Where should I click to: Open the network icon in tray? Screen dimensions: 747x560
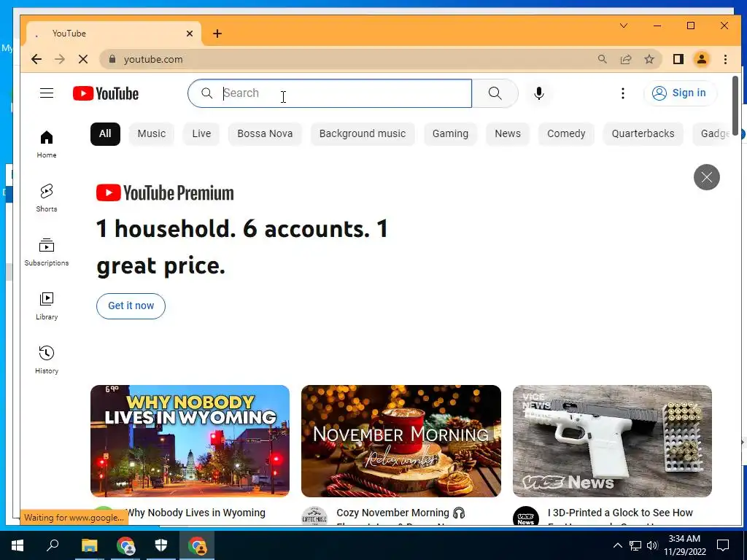point(635,545)
